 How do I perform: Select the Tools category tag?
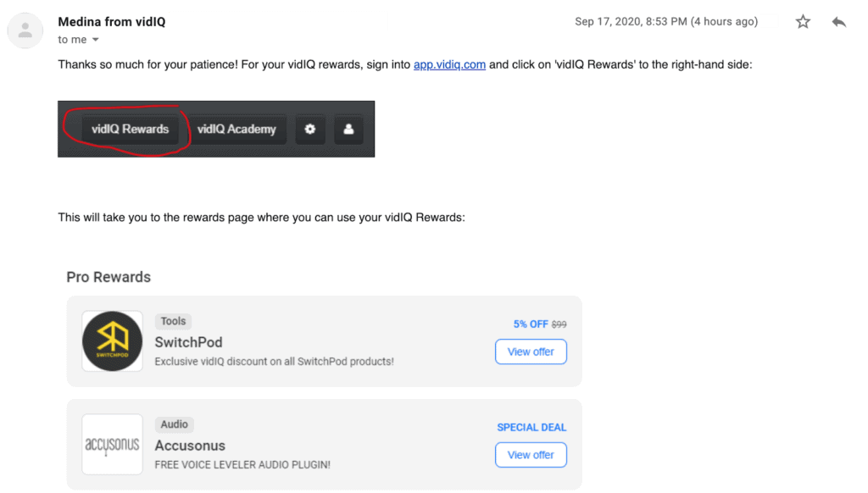[173, 322]
